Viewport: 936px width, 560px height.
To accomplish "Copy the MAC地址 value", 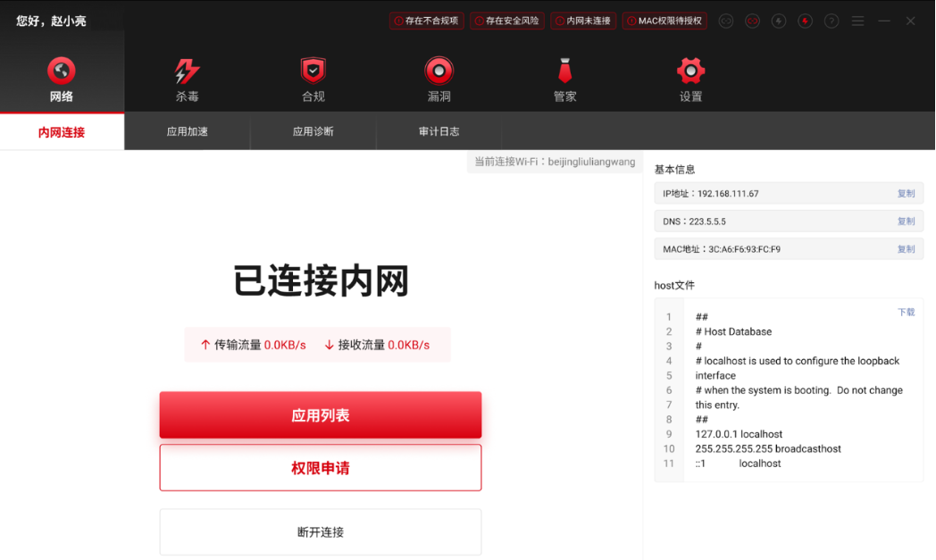I will [x=906, y=249].
